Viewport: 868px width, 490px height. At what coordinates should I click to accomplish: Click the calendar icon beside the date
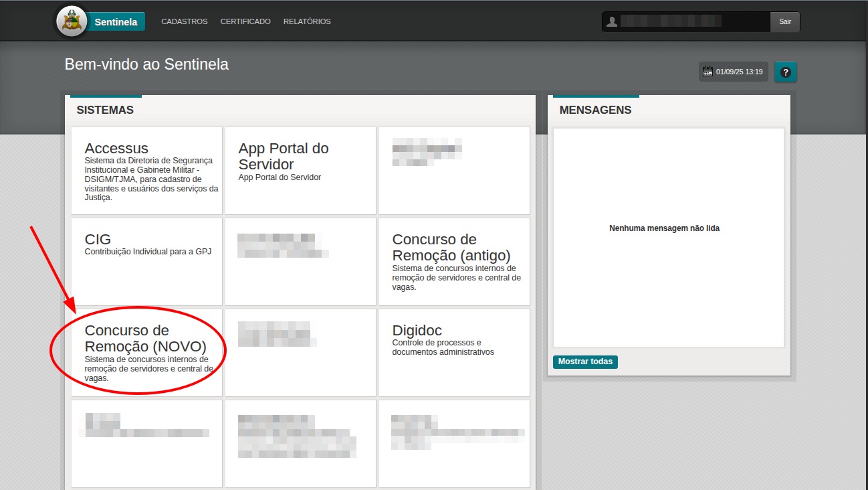708,72
